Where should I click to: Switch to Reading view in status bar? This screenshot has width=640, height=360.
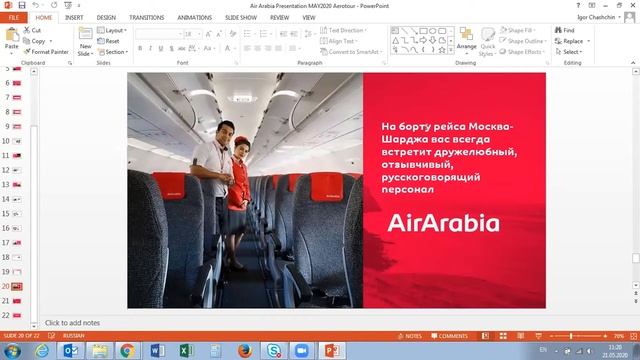click(x=520, y=336)
